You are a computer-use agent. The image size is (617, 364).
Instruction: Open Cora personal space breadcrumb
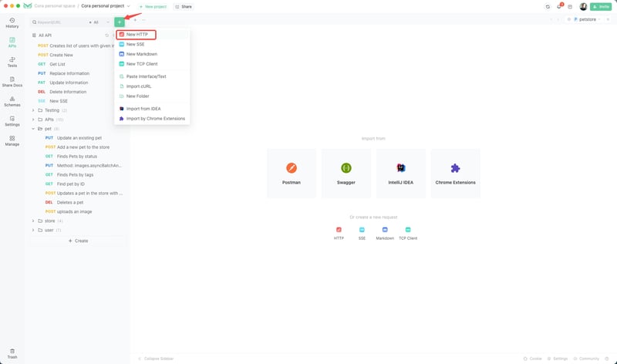pos(54,6)
